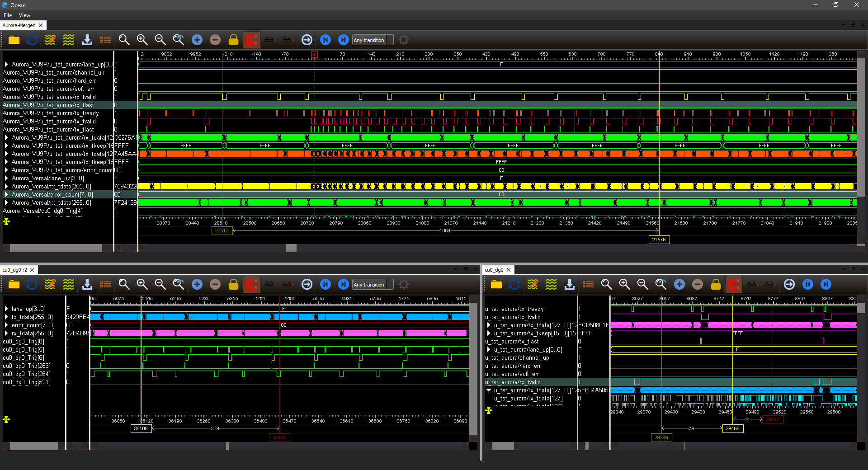
Task: Toggle the magnet snap in cu0_dg0 :2 toolbar
Action: [251, 285]
